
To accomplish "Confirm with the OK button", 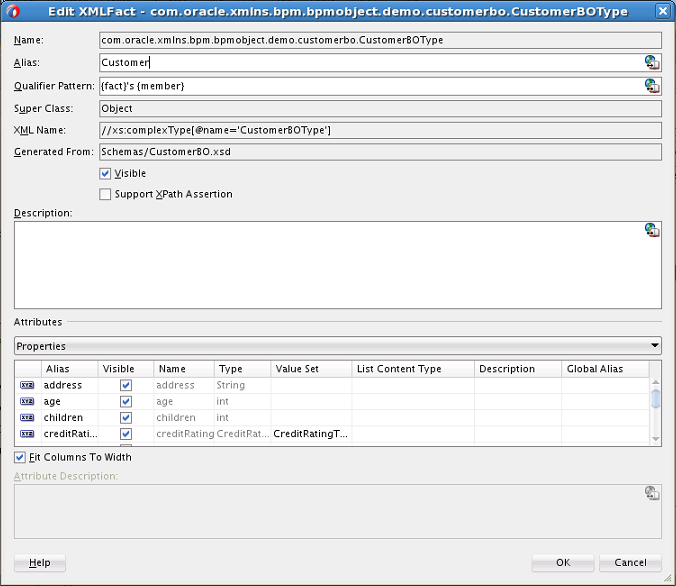I will pyautogui.click(x=563, y=563).
